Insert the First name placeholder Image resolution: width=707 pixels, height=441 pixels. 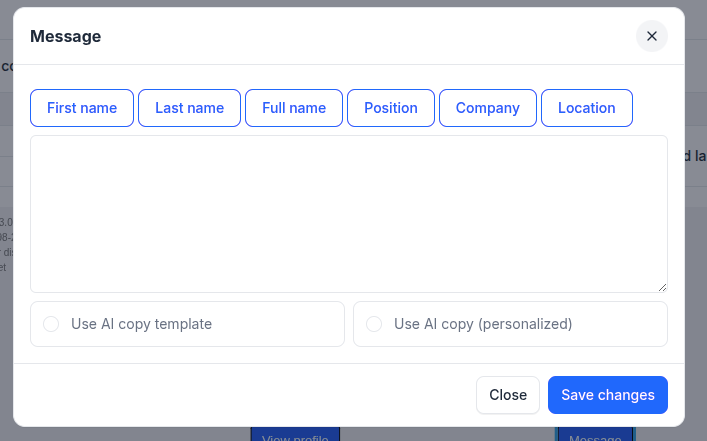82,108
